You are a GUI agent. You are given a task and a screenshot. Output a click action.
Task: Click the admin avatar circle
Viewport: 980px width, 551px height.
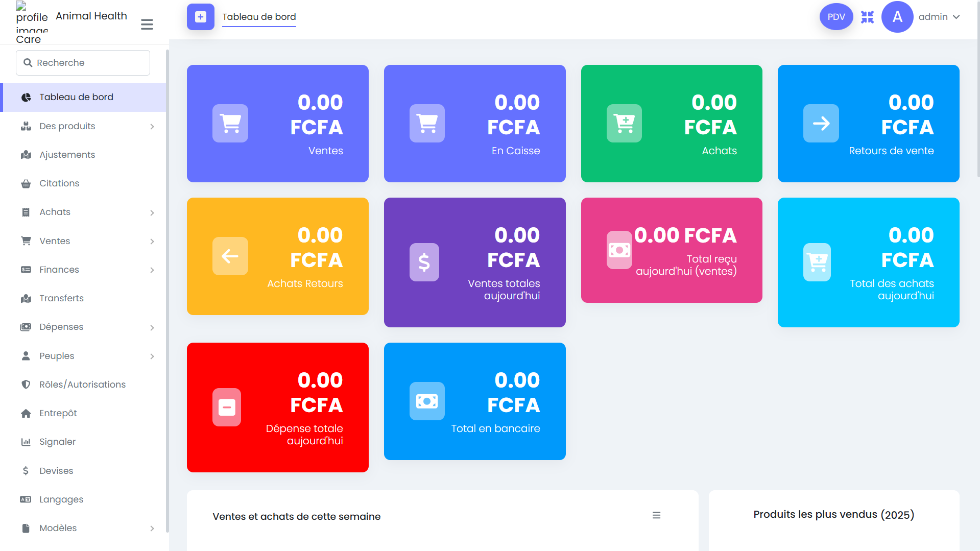tap(897, 17)
